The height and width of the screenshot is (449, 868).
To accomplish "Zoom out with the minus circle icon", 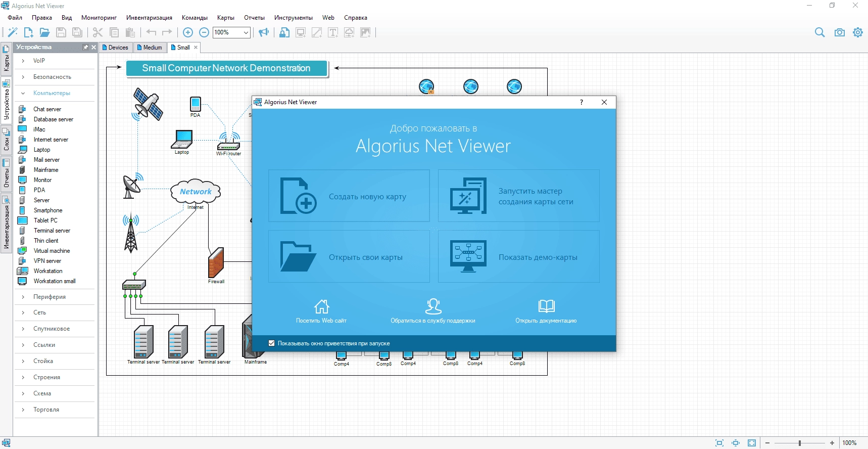I will (x=204, y=32).
